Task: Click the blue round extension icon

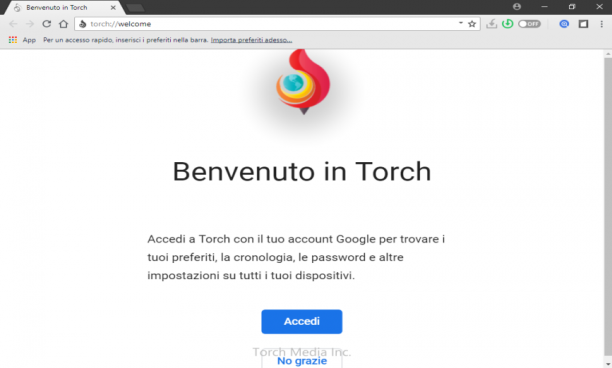Action: click(564, 24)
